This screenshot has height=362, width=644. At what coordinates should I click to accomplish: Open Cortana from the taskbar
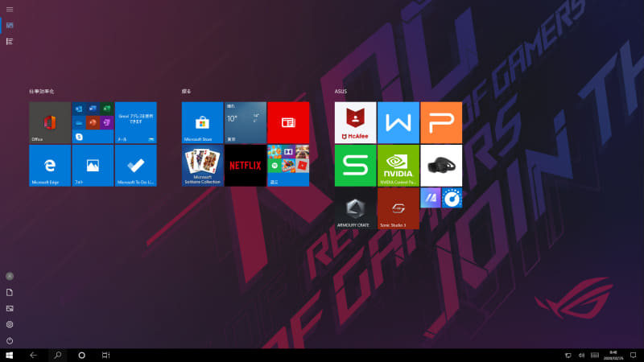82,356
